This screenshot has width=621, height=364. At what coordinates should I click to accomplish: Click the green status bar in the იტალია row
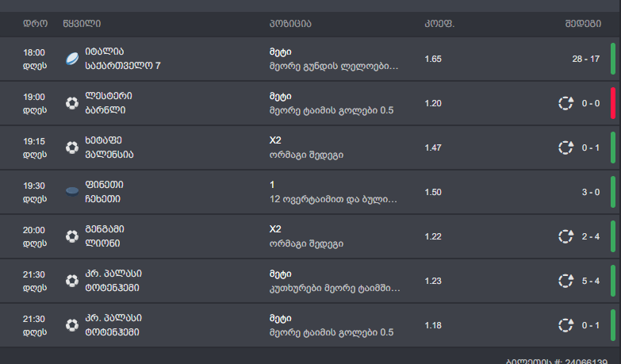point(613,59)
